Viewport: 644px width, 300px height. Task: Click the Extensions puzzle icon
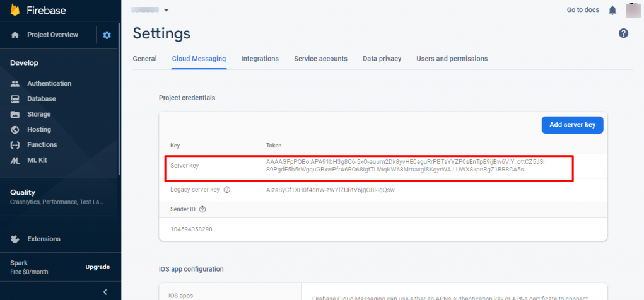click(15, 239)
